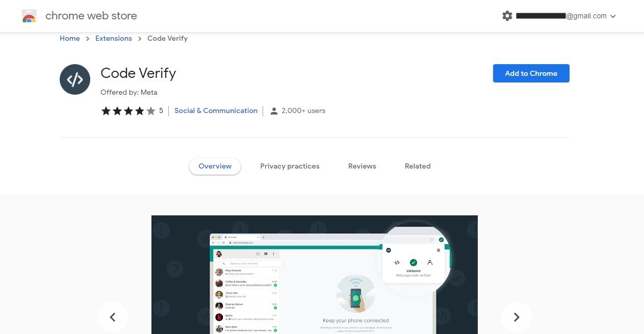Open the Reviews tab

click(362, 166)
